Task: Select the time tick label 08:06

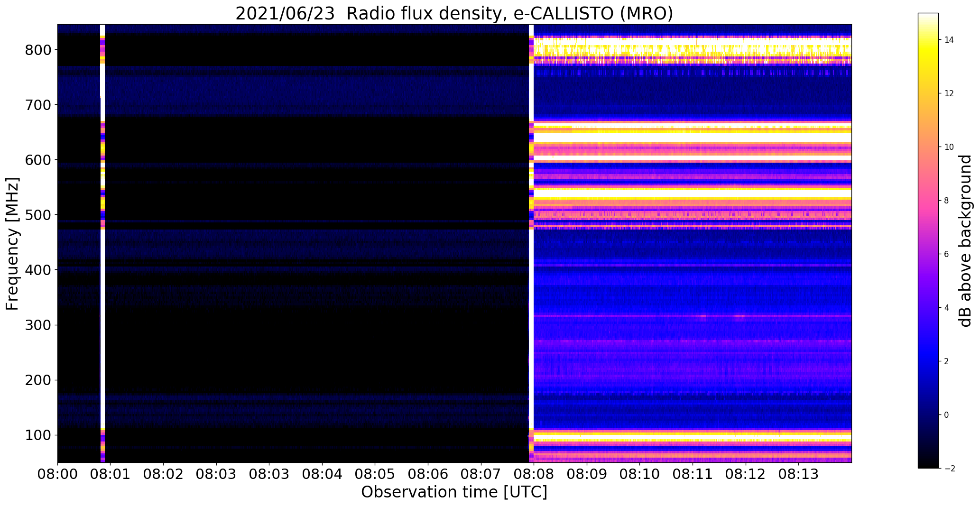Action: tap(428, 474)
